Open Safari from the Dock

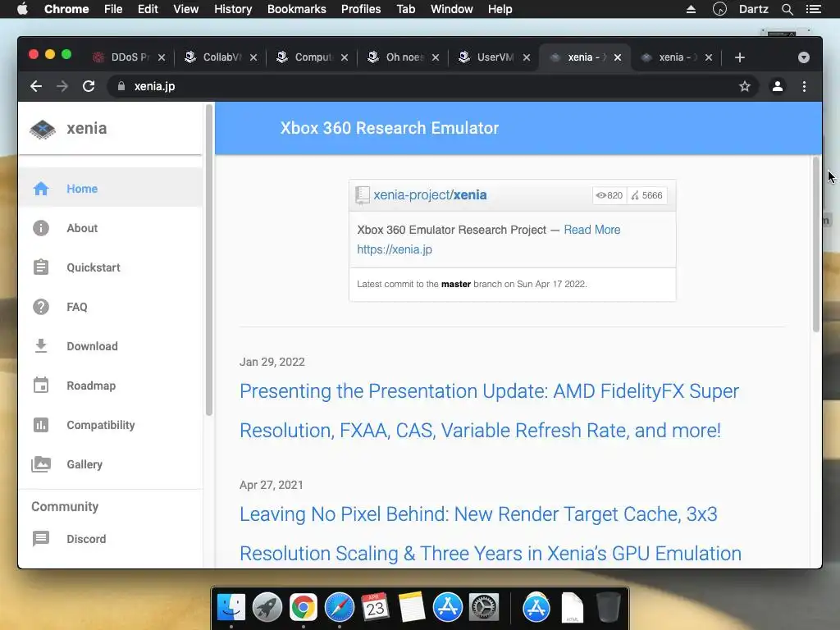[x=339, y=608]
